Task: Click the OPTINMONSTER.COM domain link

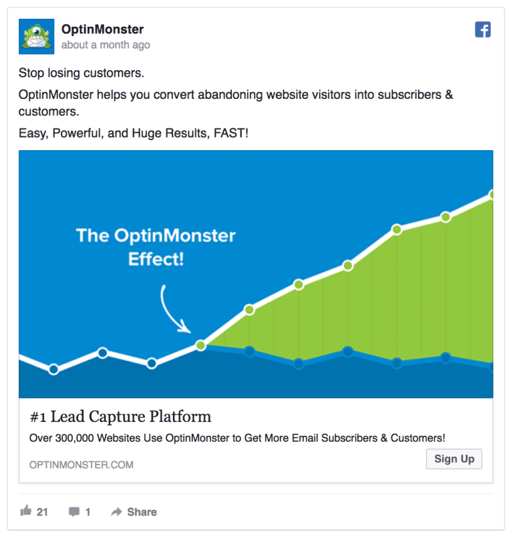Action: (x=81, y=465)
